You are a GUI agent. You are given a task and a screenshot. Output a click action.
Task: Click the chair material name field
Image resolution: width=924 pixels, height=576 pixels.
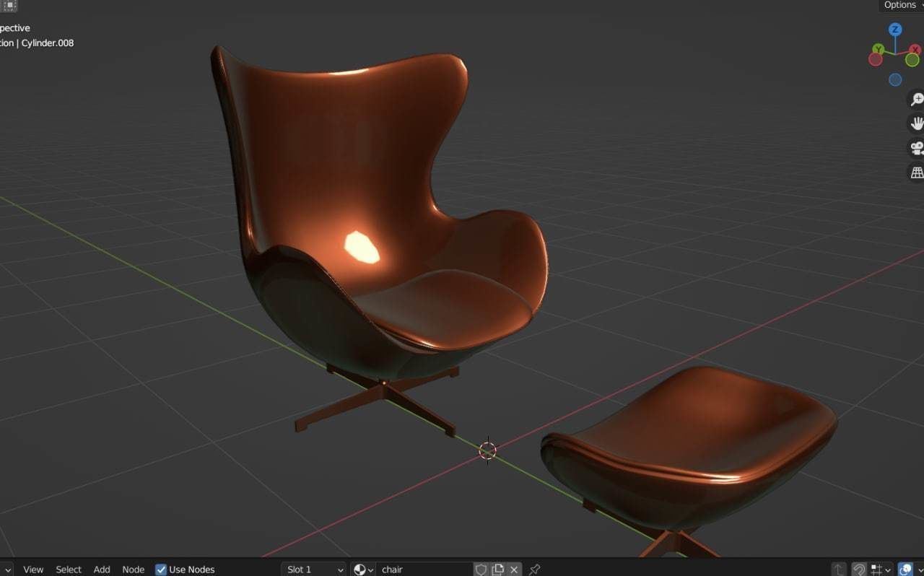(x=424, y=570)
